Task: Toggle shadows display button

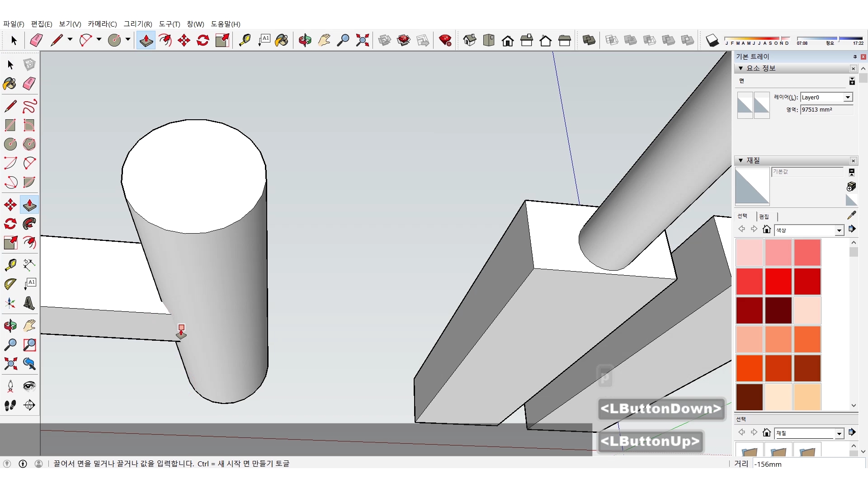Action: pos(712,40)
